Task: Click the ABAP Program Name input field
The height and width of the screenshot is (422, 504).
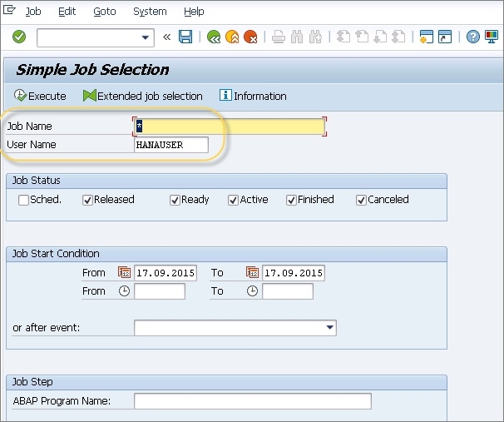Action: coord(252,401)
